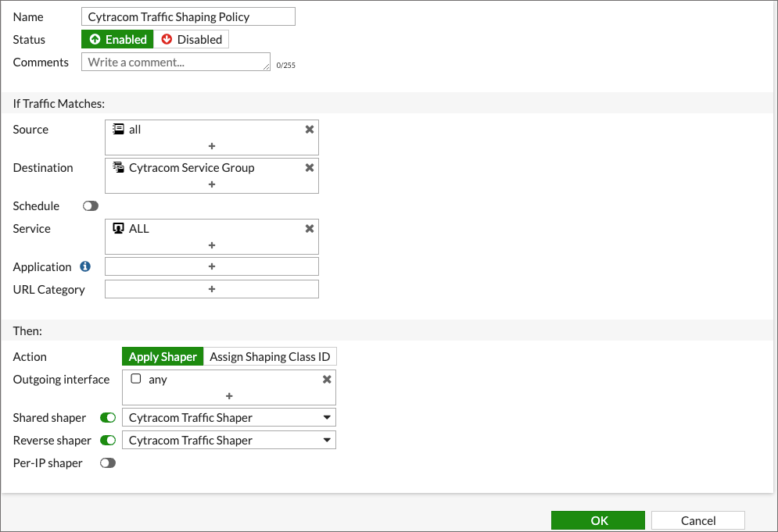The width and height of the screenshot is (778, 532).
Task: Add another Destination entry with plus
Action: click(211, 184)
